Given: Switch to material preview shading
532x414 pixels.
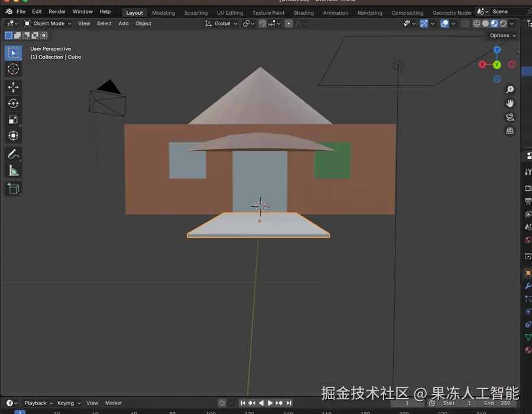Looking at the screenshot, I should tap(494, 24).
